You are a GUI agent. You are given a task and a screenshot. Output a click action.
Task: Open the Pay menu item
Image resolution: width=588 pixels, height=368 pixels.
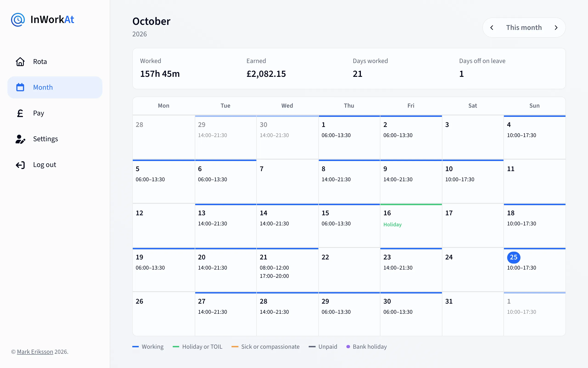[x=55, y=113]
